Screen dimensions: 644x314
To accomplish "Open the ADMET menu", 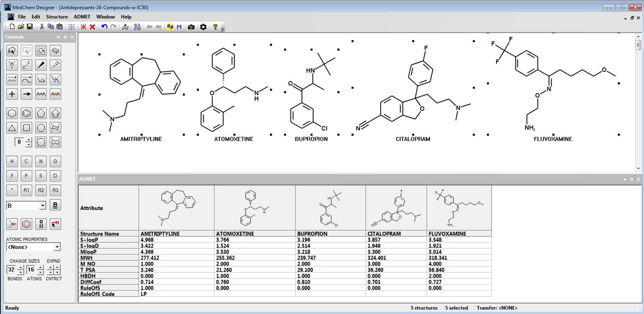I will [82, 17].
